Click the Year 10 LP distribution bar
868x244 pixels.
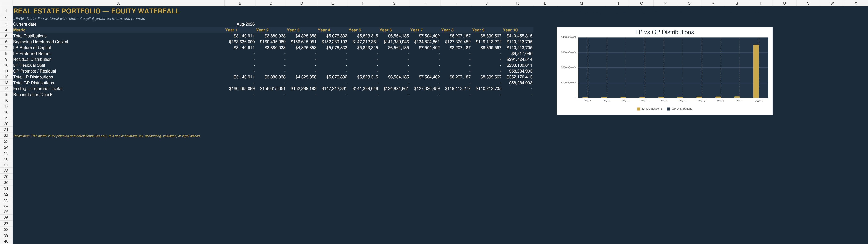click(x=756, y=71)
